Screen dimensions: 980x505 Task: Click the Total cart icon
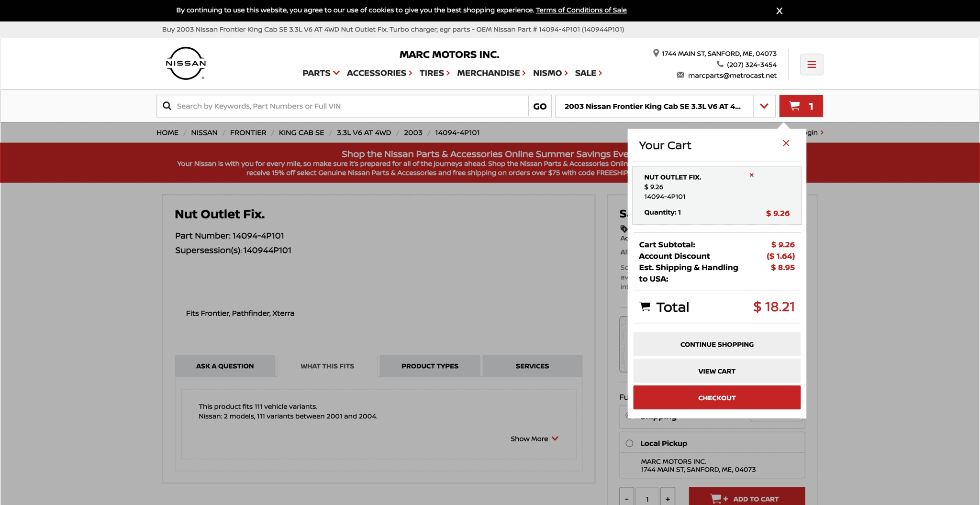tap(645, 307)
